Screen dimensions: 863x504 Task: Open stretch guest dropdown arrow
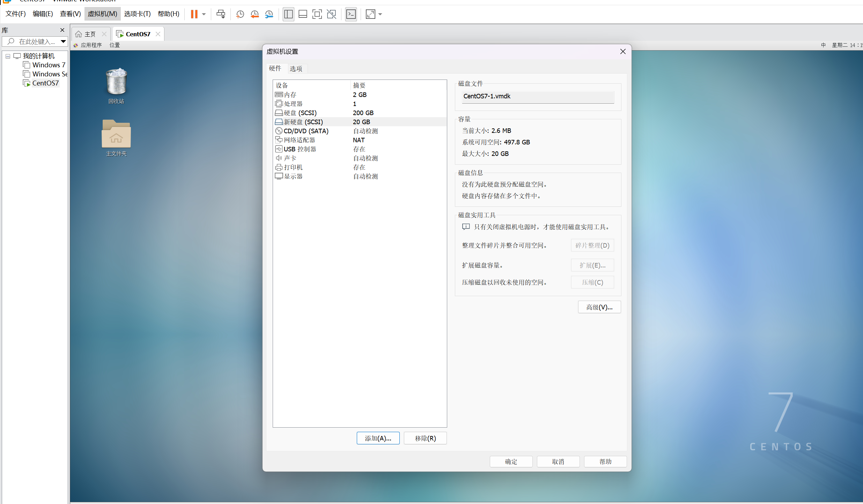[x=380, y=14]
